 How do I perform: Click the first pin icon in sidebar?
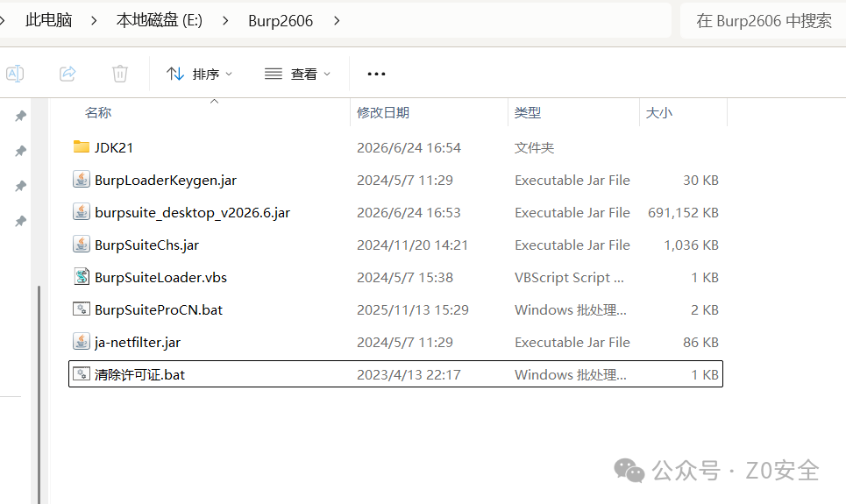click(x=20, y=116)
